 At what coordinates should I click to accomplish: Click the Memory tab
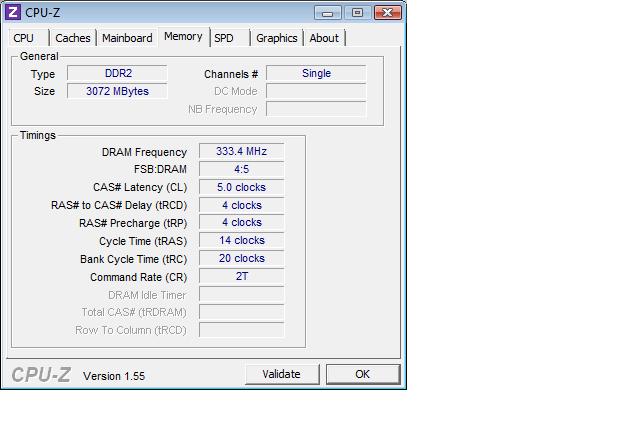pos(183,37)
